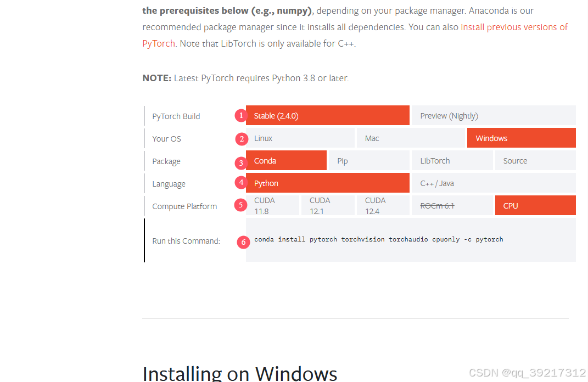Image resolution: width=588 pixels, height=382 pixels.
Task: Click the red circle numbered 1
Action: click(241, 115)
